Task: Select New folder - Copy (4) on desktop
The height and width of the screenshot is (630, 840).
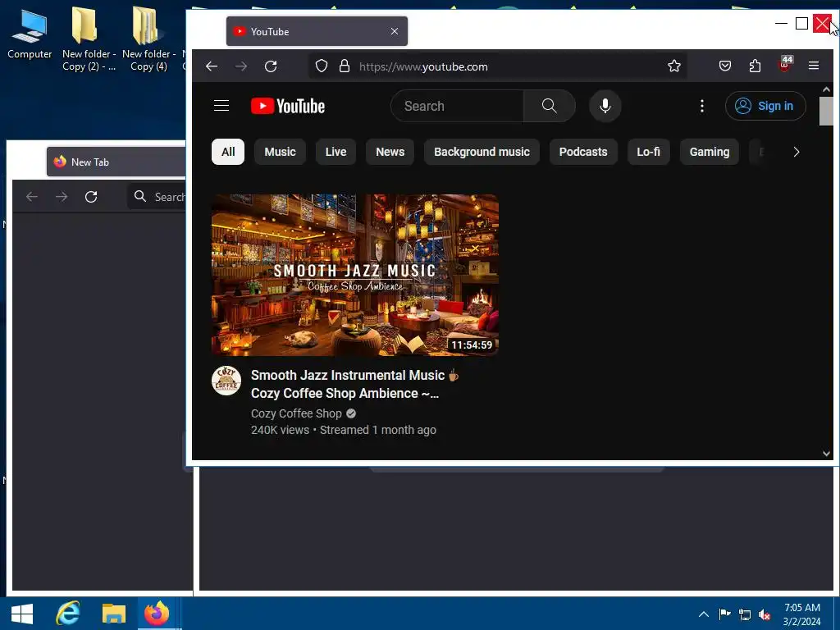Action: click(x=148, y=41)
